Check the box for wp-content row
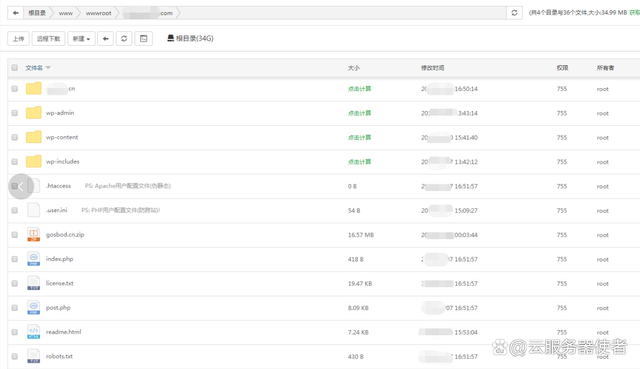Image resolution: width=640 pixels, height=369 pixels. 15,138
